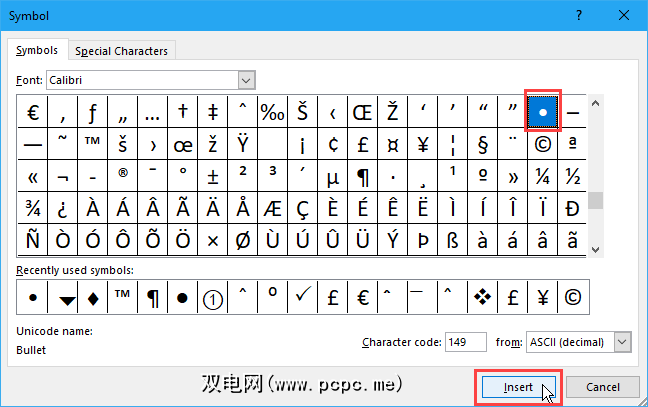This screenshot has height=407, width=648.
Task: Select the yen sign in the symbol grid
Action: [x=422, y=144]
